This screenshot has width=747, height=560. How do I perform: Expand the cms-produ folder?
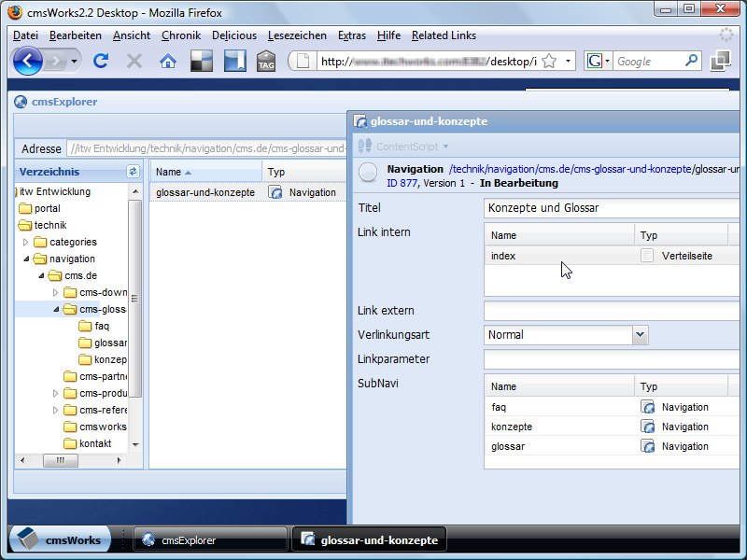pos(56,393)
